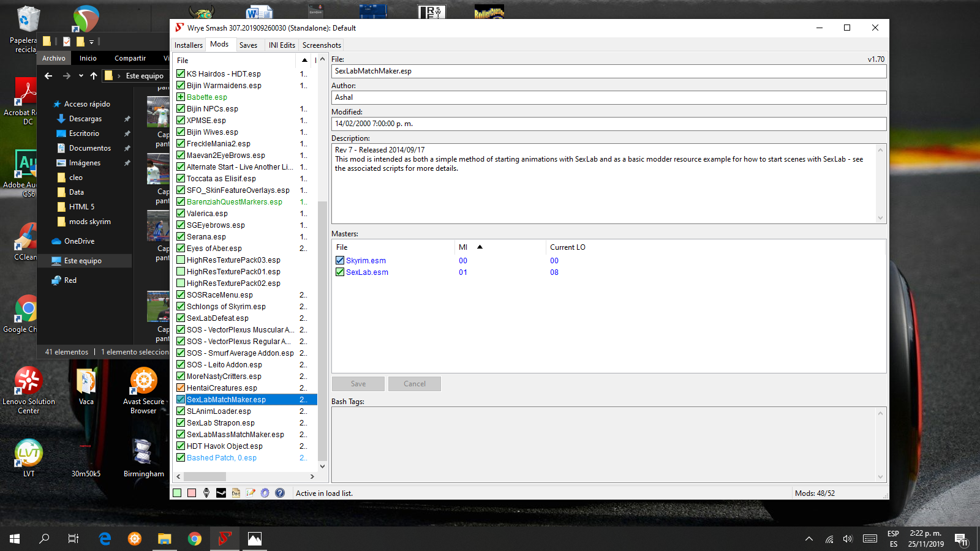Uncheck Bashed Patch, 0.esp
This screenshot has height=551, width=980.
181,457
